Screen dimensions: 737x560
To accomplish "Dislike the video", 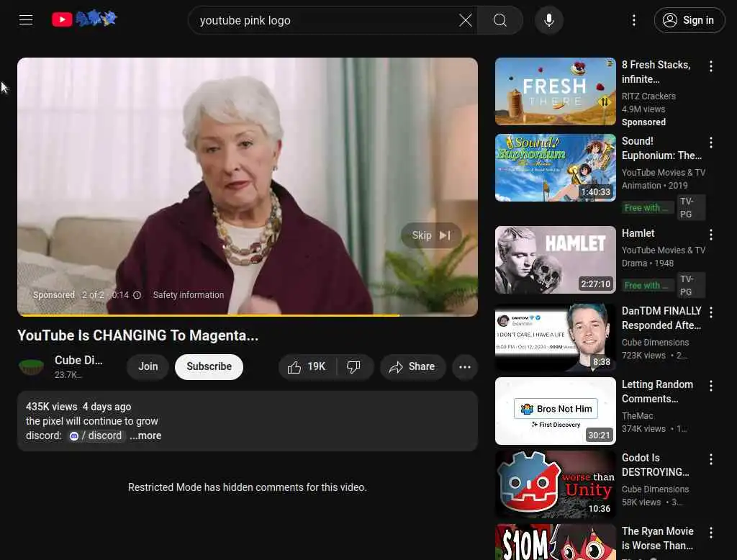I will (x=353, y=367).
